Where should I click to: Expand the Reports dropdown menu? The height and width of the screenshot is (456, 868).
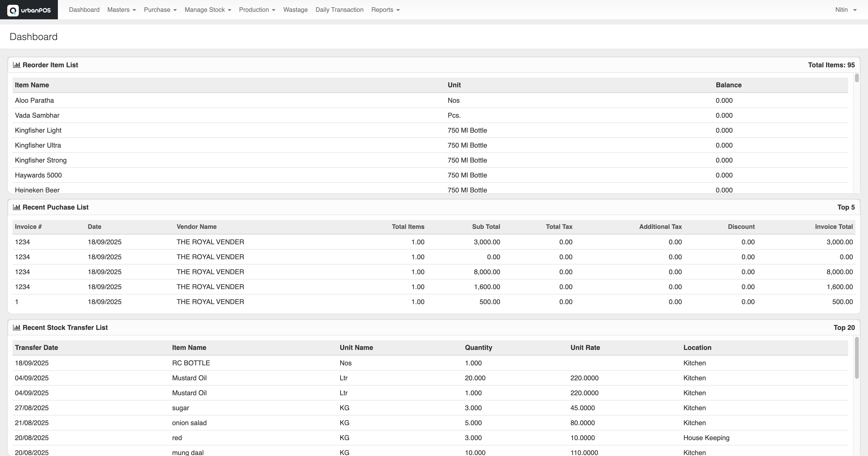(x=386, y=10)
